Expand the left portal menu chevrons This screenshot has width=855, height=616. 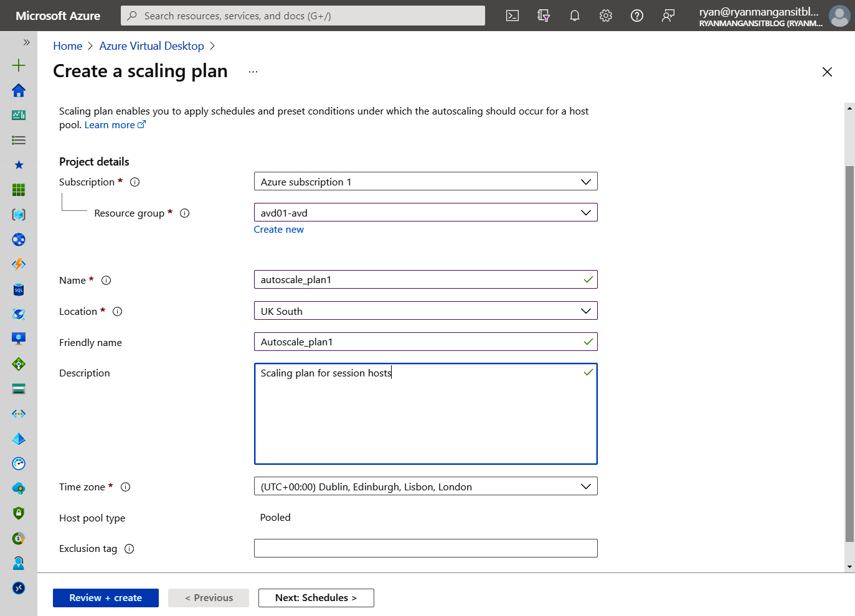pos(26,42)
